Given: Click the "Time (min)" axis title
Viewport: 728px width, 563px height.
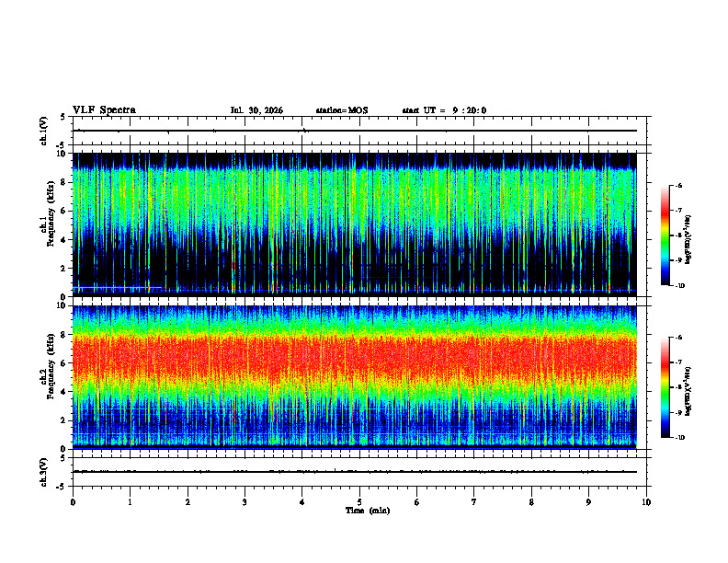Looking at the screenshot, I should [x=368, y=511].
